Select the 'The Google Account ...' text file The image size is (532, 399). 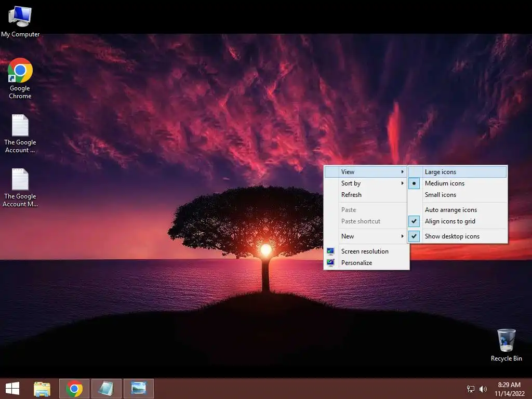pos(20,134)
